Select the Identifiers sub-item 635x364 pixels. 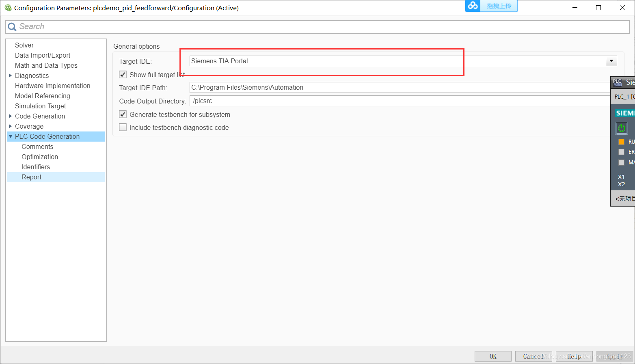[36, 167]
